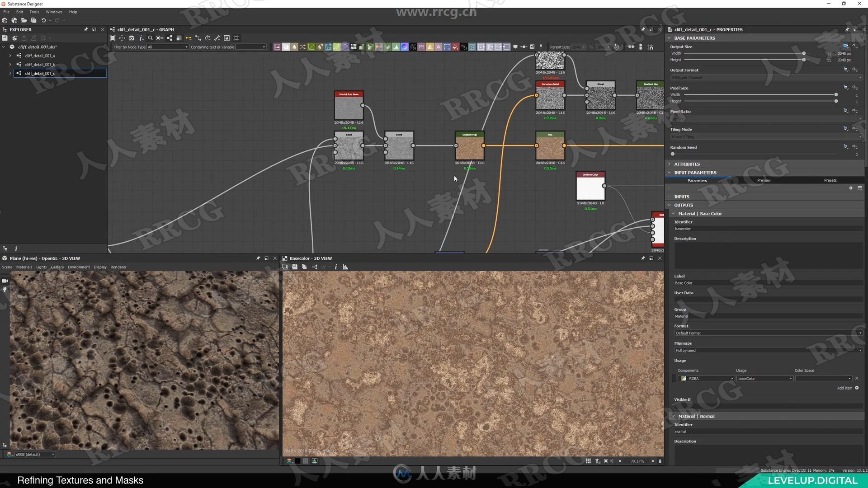This screenshot has height=488, width=868.
Task: Add a Uniform Color node (paint bucket icon)
Action: (455, 47)
